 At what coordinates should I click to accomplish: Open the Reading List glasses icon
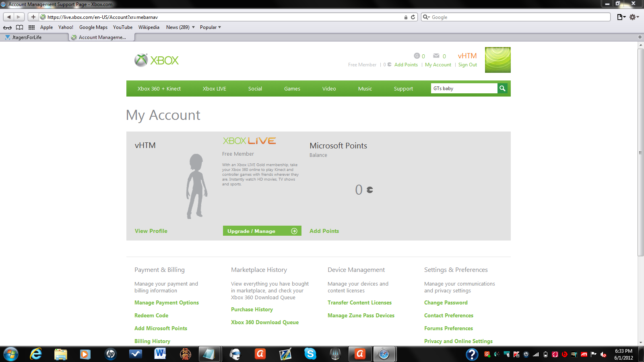coord(7,27)
